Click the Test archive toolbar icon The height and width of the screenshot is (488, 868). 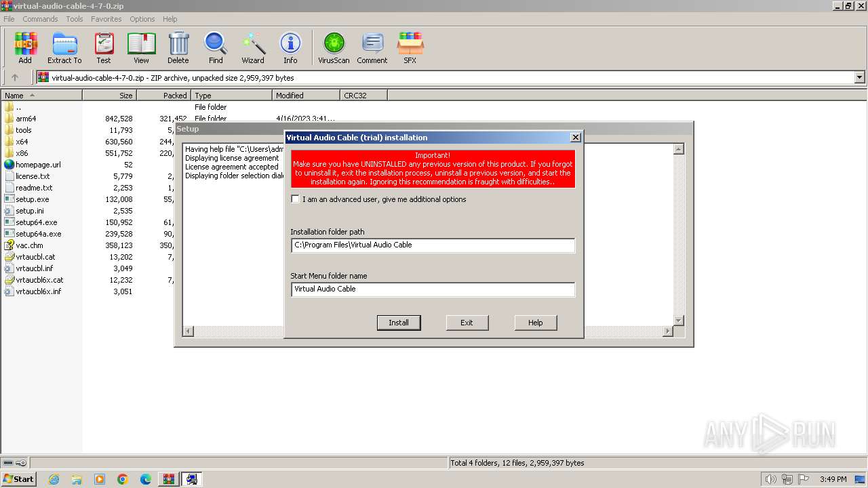tap(104, 48)
